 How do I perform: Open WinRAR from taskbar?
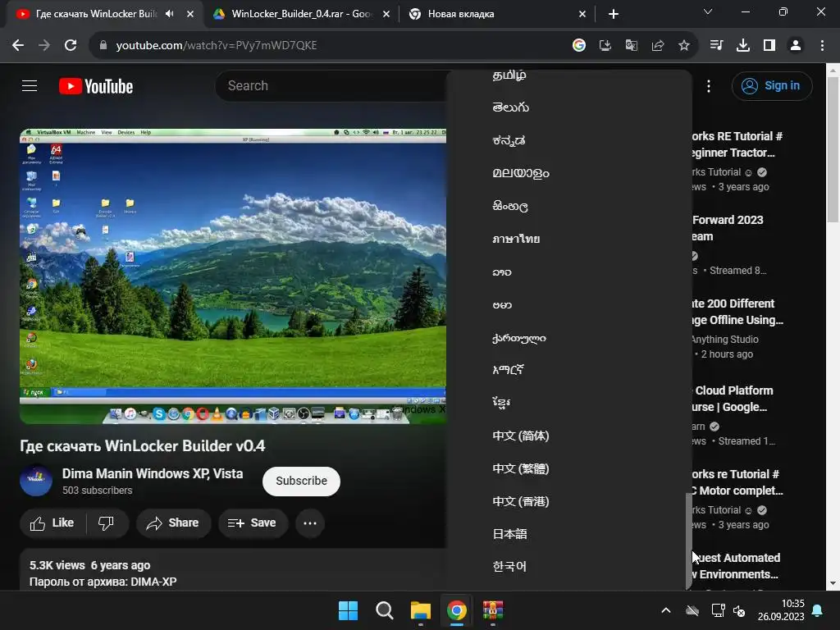493,610
